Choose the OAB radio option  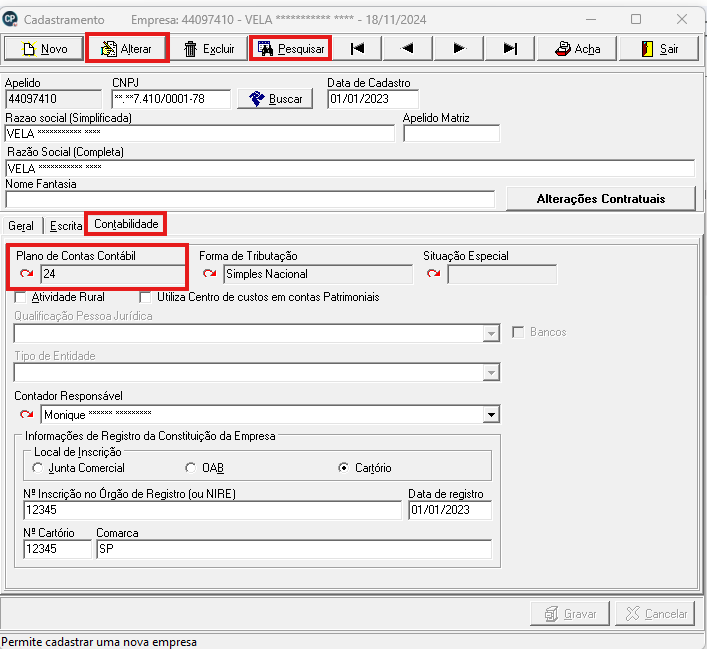pyautogui.click(x=191, y=468)
